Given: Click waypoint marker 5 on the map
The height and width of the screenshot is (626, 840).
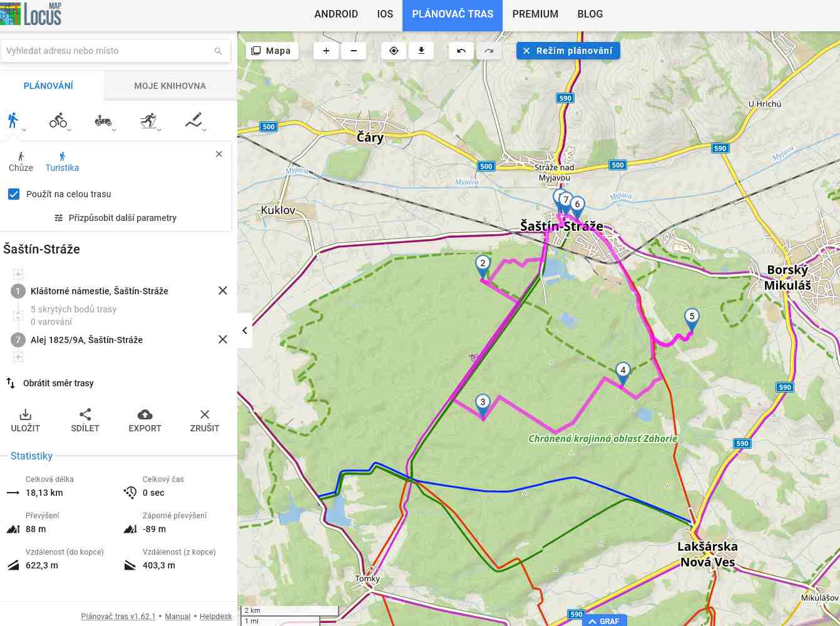Looking at the screenshot, I should (x=692, y=317).
